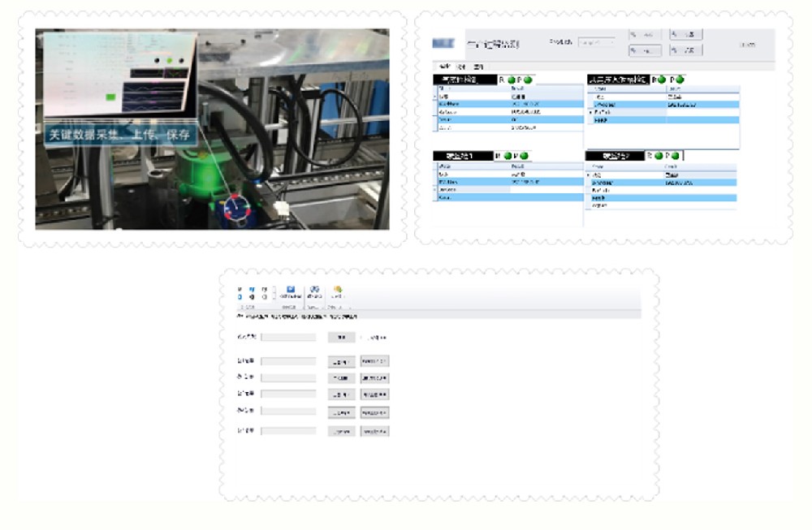
Task: Click the yellow icon in the bottom toolbar
Action: [338, 289]
